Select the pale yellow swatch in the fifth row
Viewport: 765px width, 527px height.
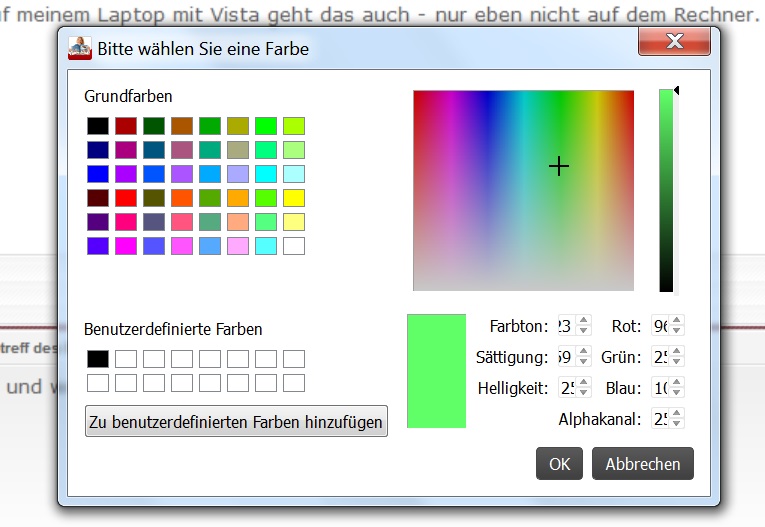click(294, 222)
